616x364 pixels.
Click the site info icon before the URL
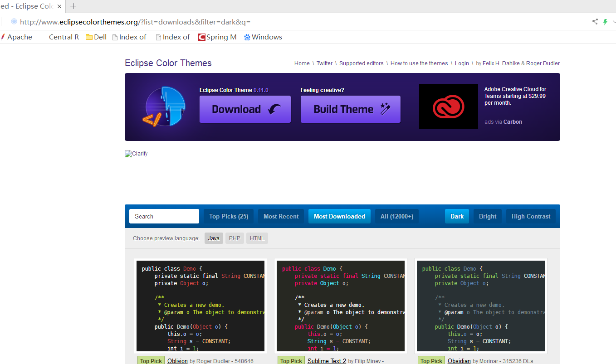pyautogui.click(x=14, y=21)
